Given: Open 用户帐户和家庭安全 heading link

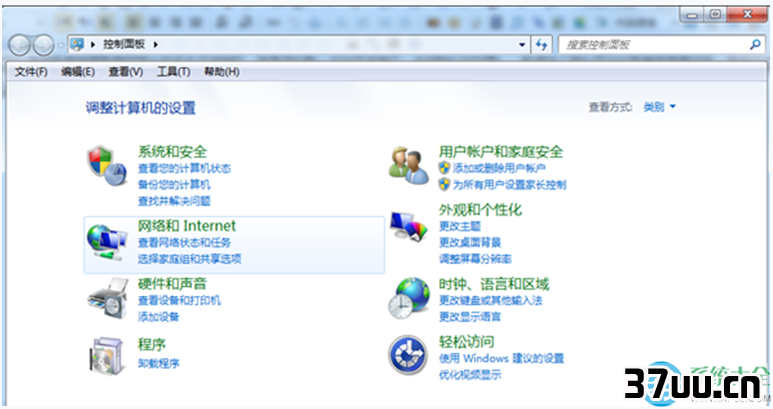Looking at the screenshot, I should [501, 151].
